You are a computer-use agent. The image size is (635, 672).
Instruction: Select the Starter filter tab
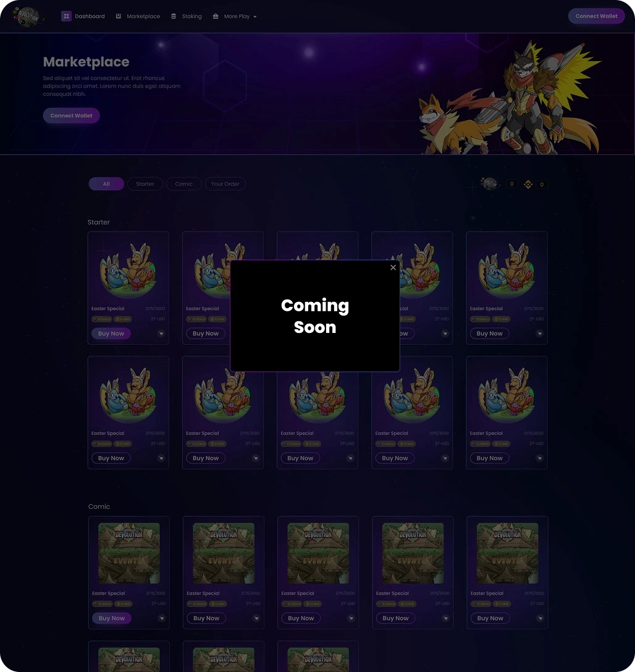[145, 184]
